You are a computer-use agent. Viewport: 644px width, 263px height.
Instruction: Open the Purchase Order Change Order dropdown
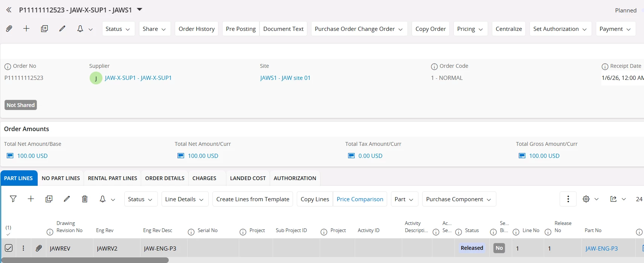point(359,29)
